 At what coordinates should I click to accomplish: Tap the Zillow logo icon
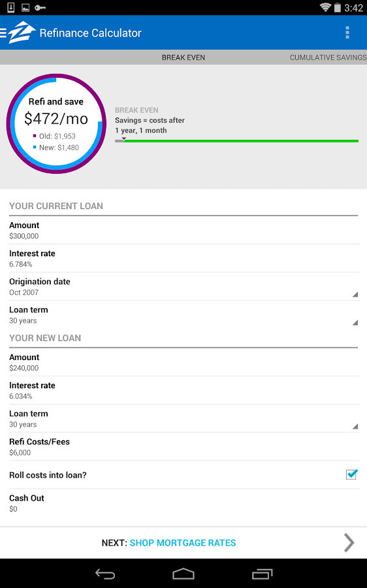tap(22, 33)
